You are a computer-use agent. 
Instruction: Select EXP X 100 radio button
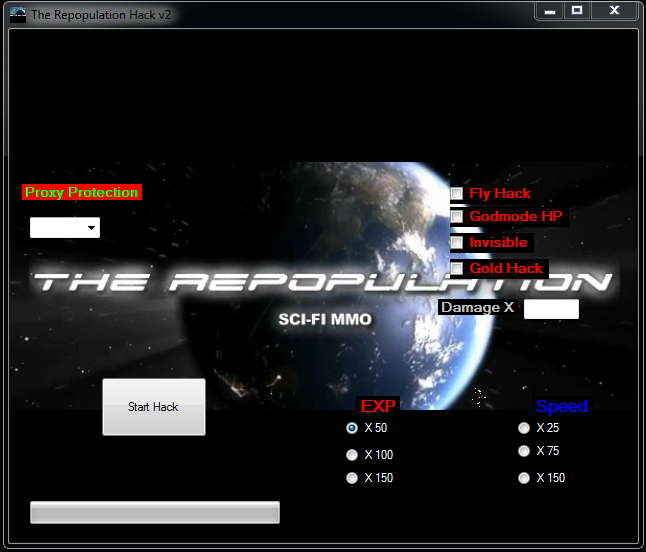click(x=352, y=455)
